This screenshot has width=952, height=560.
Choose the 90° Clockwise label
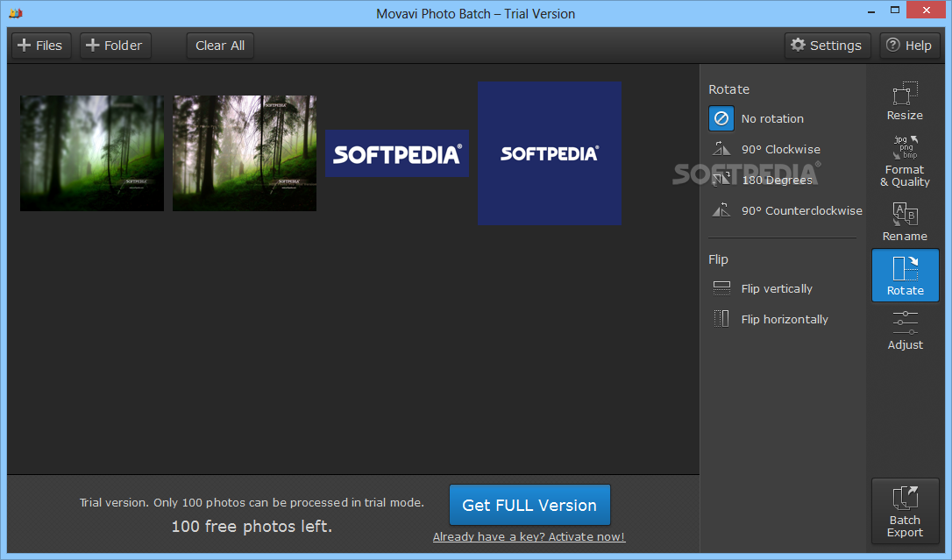(781, 149)
